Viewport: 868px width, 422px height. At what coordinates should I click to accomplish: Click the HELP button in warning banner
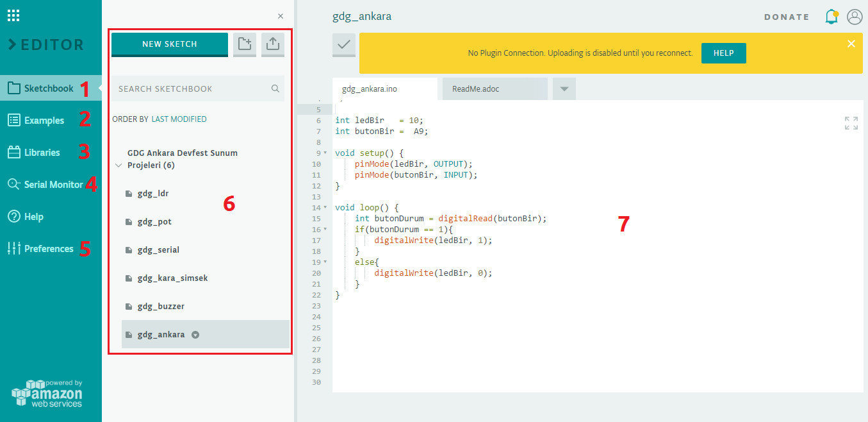point(724,53)
